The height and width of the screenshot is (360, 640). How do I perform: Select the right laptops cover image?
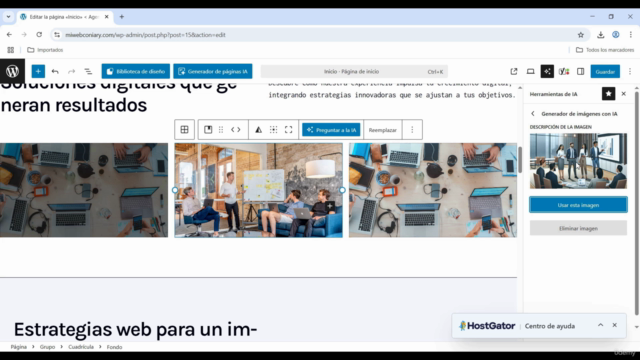(x=433, y=190)
